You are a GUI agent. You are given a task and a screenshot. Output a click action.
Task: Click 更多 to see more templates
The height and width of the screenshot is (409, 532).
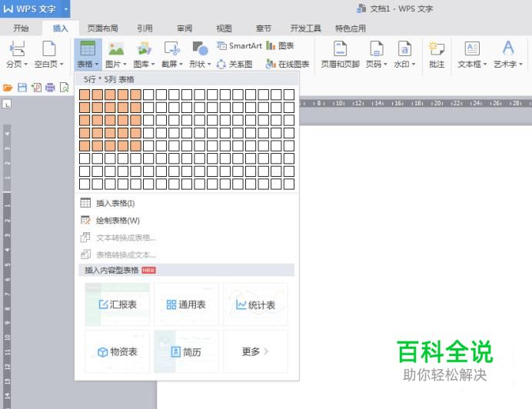pos(255,351)
